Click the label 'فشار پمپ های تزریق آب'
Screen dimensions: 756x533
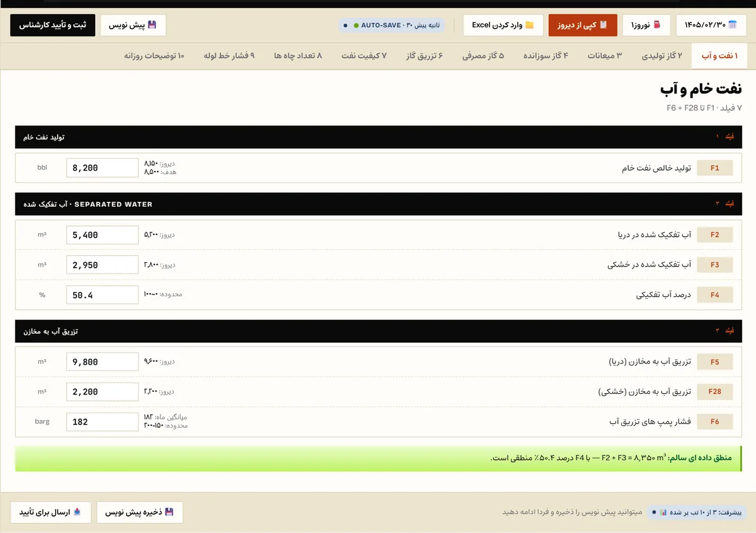click(x=650, y=421)
